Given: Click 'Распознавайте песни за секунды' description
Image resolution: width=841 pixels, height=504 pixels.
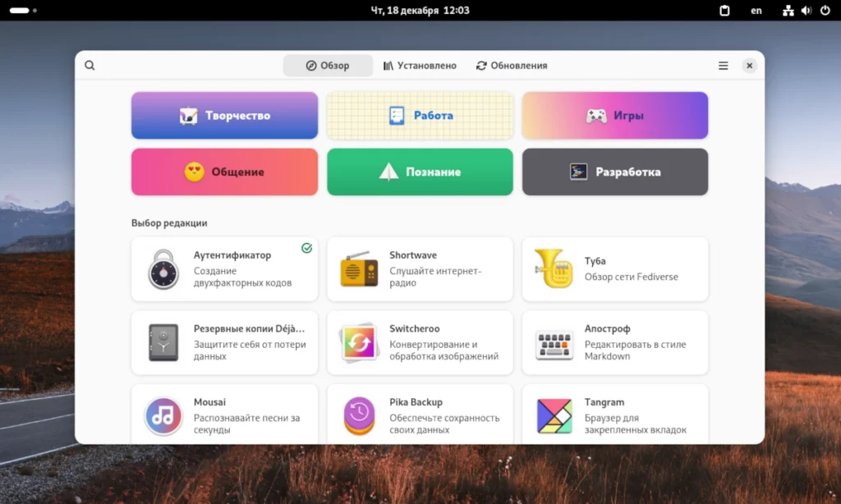Looking at the screenshot, I should pyautogui.click(x=246, y=424).
